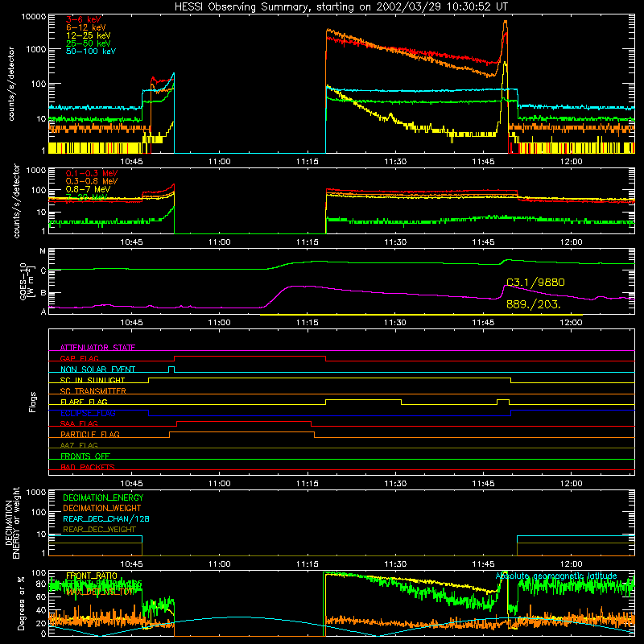Click the "Absolute geomagnetic latitude" label
Image resolution: width=644 pixels, height=644 pixels.
pos(556,576)
